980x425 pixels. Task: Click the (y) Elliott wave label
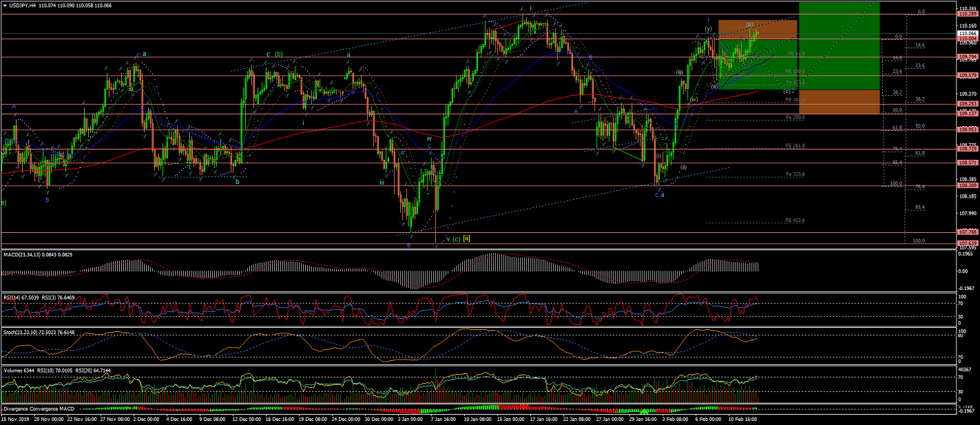[707, 28]
